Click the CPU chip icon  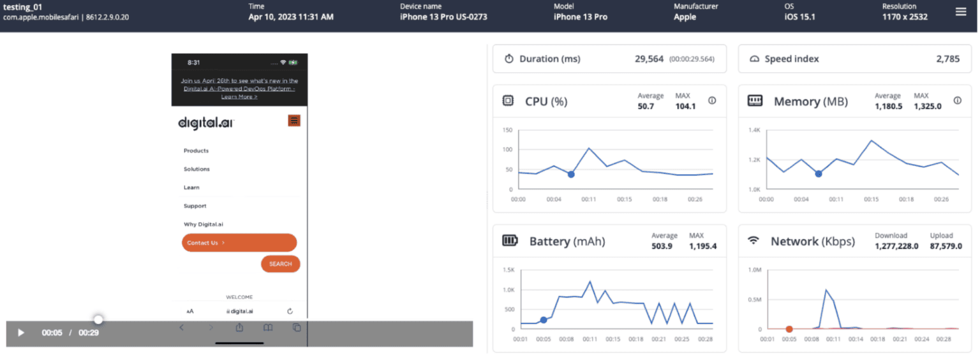(508, 101)
